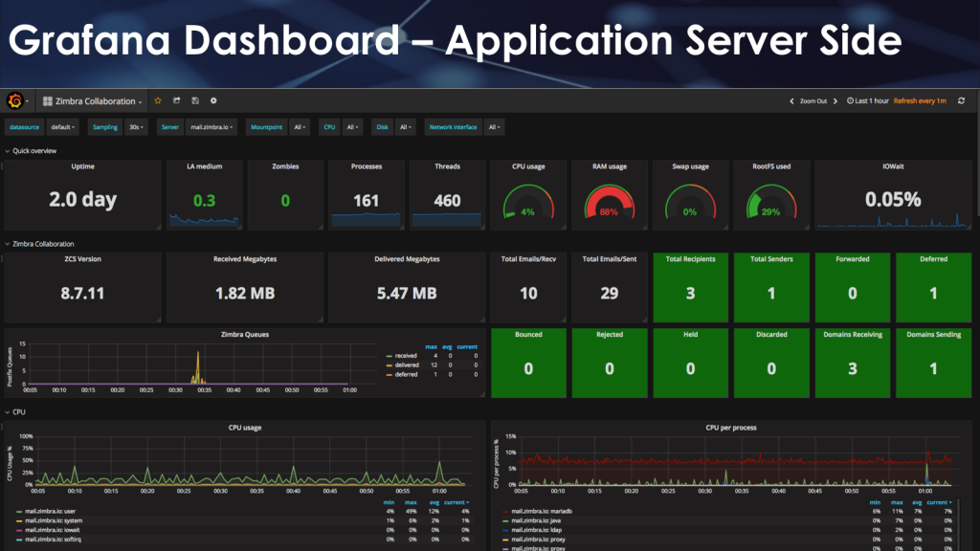Click the CPU usage gauge showing 4%
This screenshot has height=551, width=980.
[528, 202]
